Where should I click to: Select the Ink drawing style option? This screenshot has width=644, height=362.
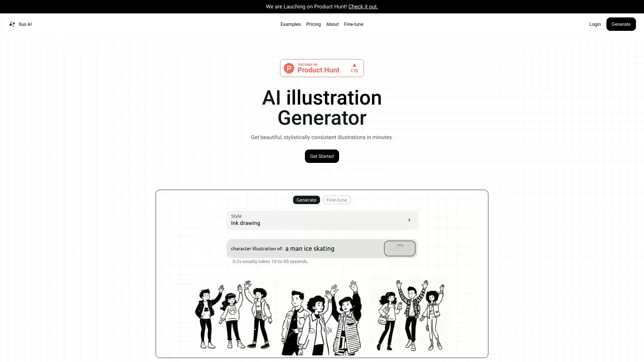[322, 220]
